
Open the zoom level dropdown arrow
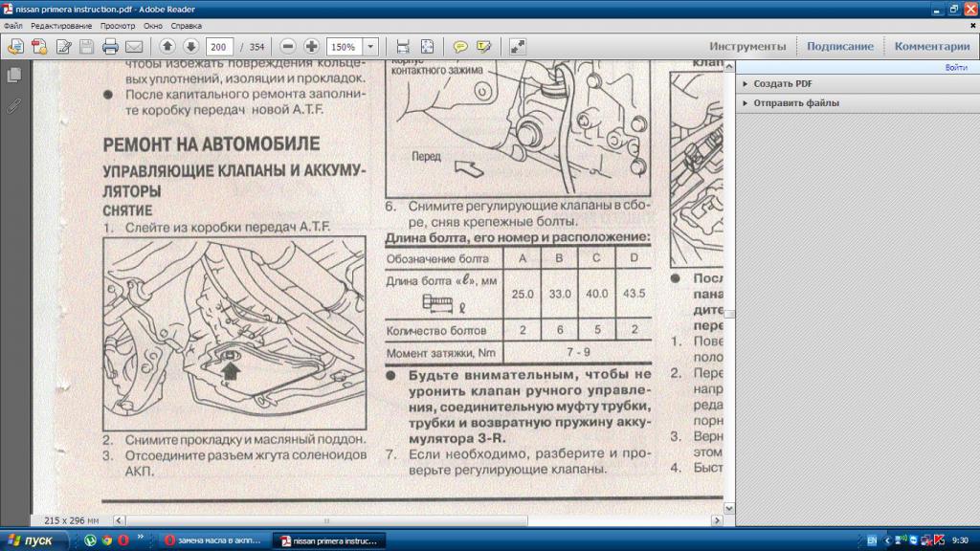pyautogui.click(x=370, y=47)
